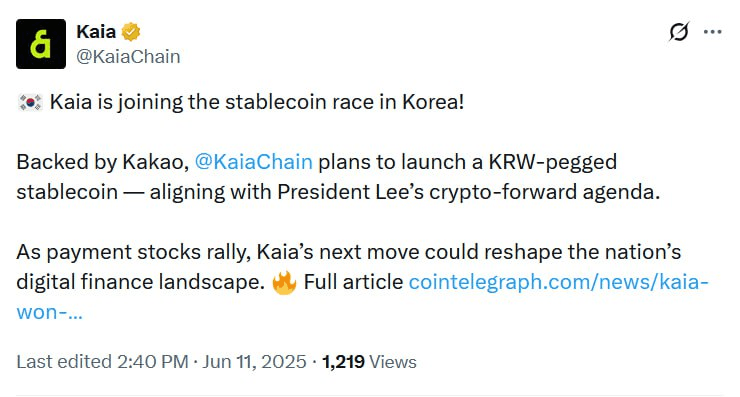Screen dimensions: 740x397
Task: Click the 2:40 PM timestamp
Action: click(153, 362)
